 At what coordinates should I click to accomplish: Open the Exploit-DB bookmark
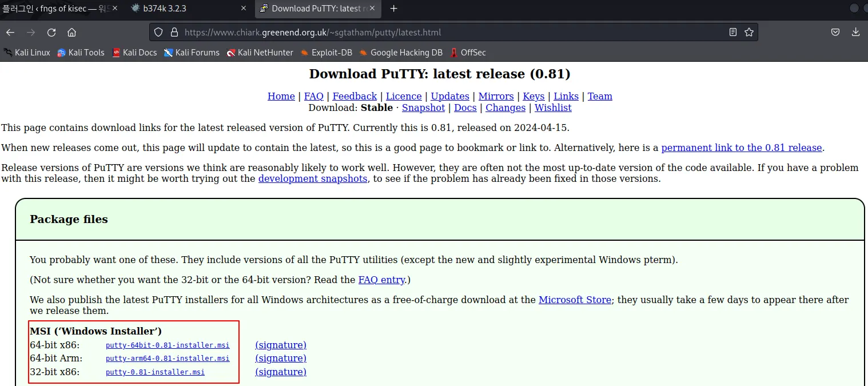[x=326, y=52]
